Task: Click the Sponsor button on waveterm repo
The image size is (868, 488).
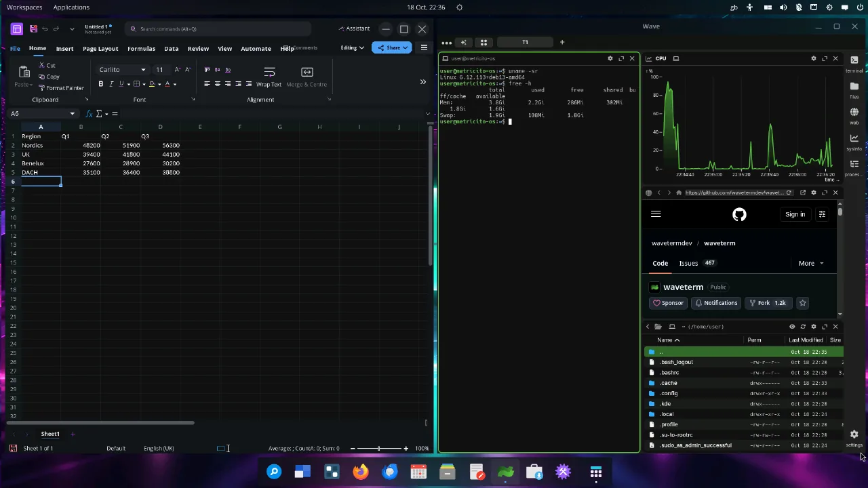Action: [x=668, y=303]
